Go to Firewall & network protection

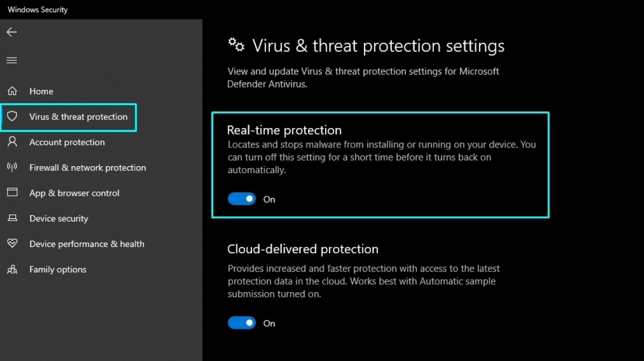click(87, 167)
